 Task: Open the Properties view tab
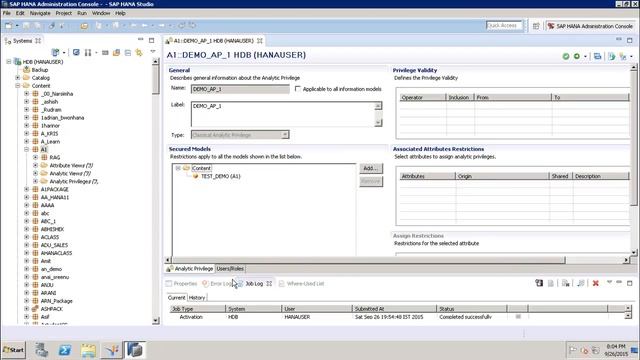click(x=182, y=283)
